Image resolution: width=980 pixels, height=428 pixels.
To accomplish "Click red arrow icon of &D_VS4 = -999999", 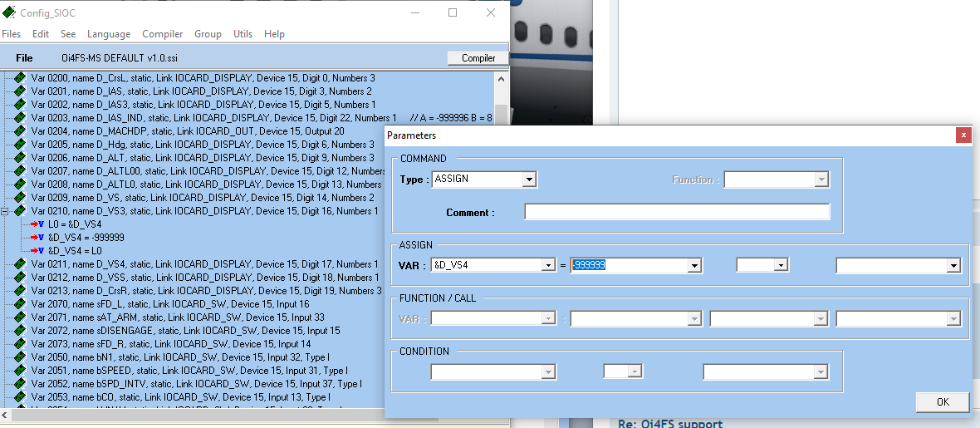I will [37, 238].
